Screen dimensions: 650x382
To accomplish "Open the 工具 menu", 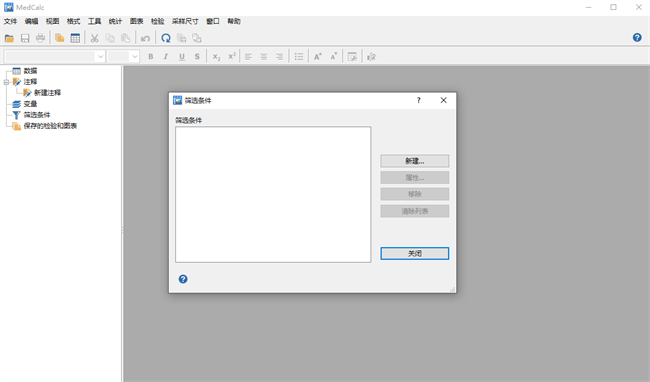I will tap(95, 21).
